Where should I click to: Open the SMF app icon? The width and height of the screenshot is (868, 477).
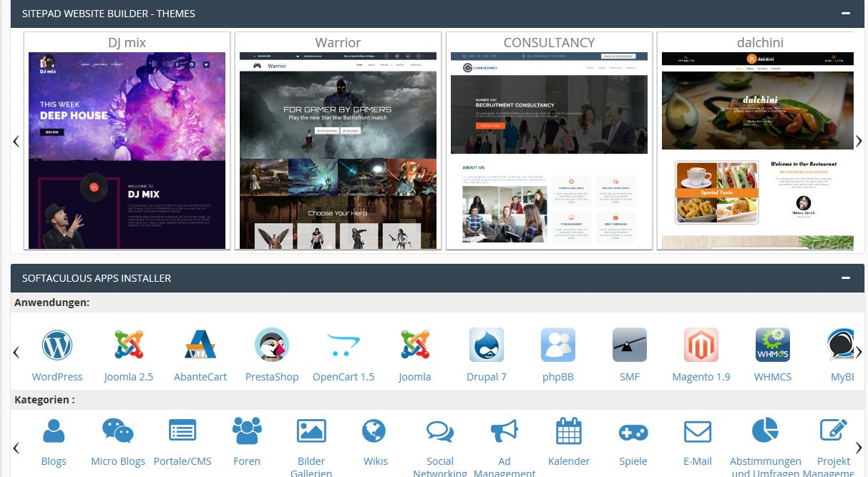coord(630,345)
